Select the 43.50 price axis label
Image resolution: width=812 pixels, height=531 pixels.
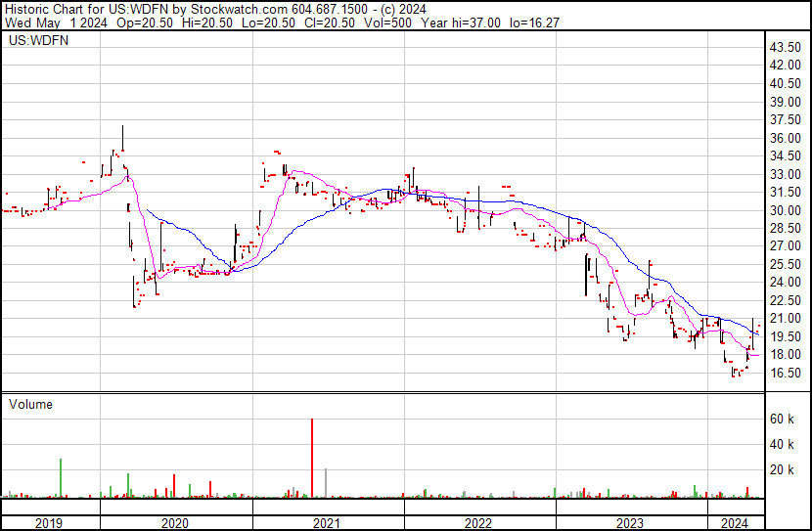[x=785, y=47]
